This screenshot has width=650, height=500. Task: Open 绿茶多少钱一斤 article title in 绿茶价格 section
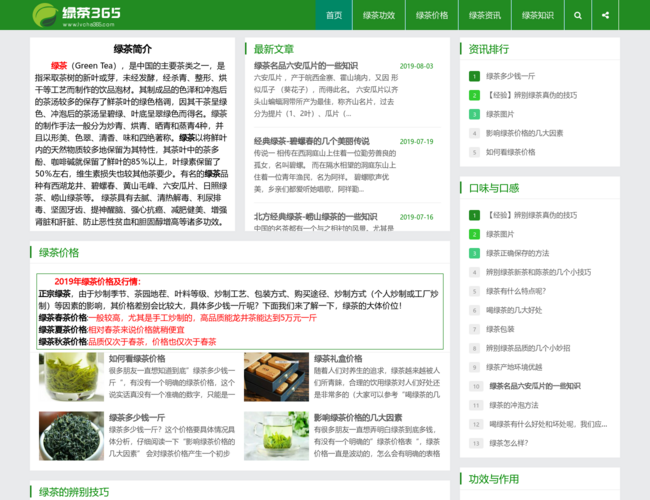click(x=137, y=417)
